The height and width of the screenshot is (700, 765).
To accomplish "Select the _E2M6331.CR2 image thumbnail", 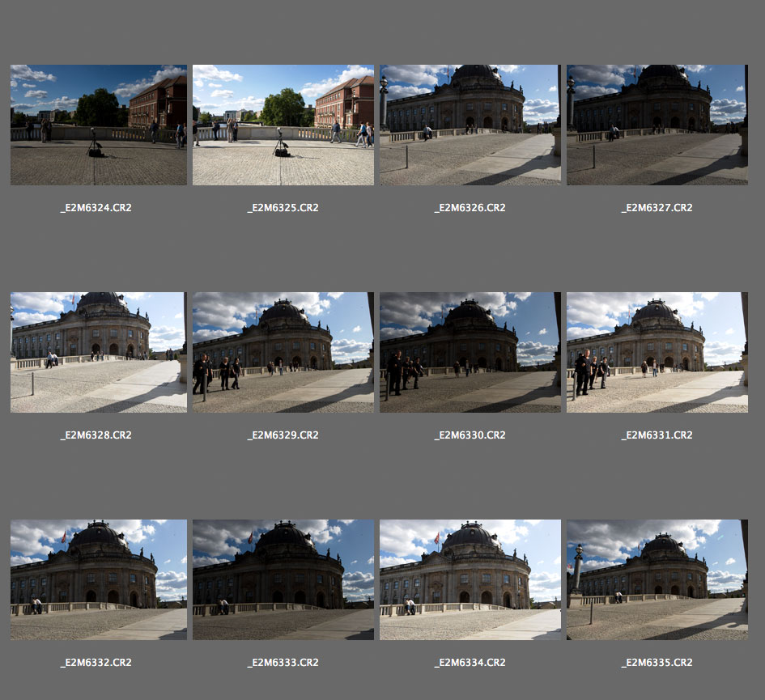I will click(657, 352).
